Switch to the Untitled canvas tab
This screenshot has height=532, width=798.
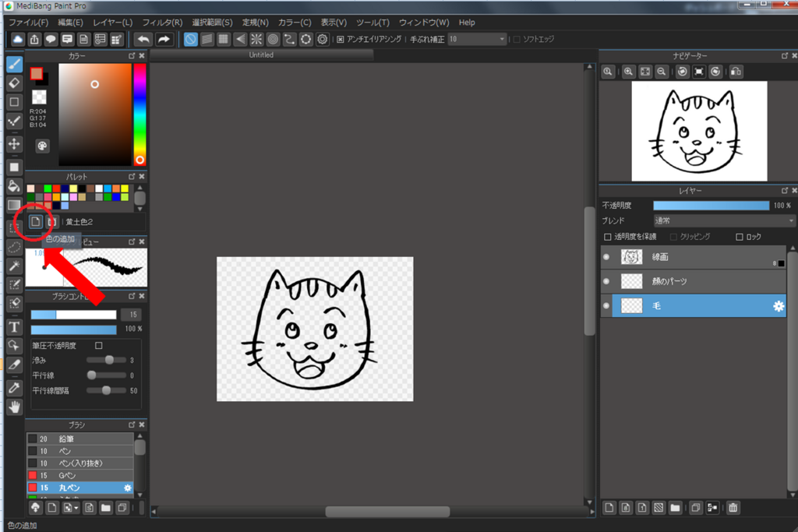(261, 55)
